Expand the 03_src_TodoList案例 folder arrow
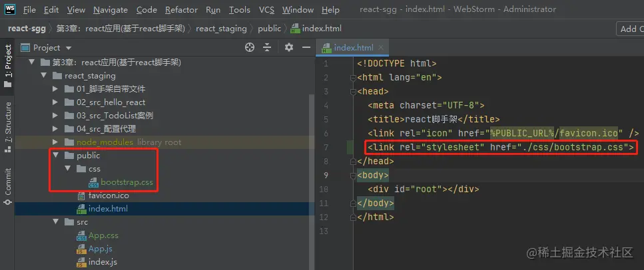The width and height of the screenshot is (644, 270). (x=55, y=116)
